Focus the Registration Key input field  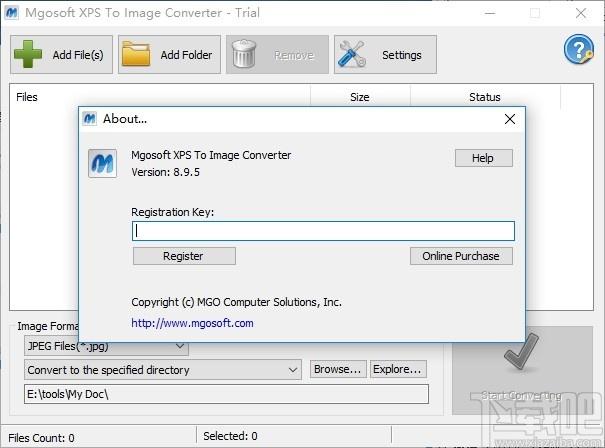tap(323, 231)
